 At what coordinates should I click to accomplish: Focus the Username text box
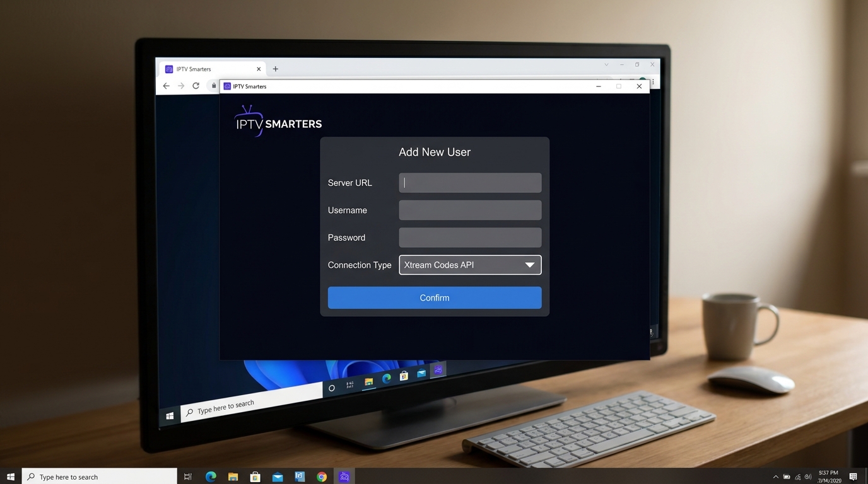(470, 210)
